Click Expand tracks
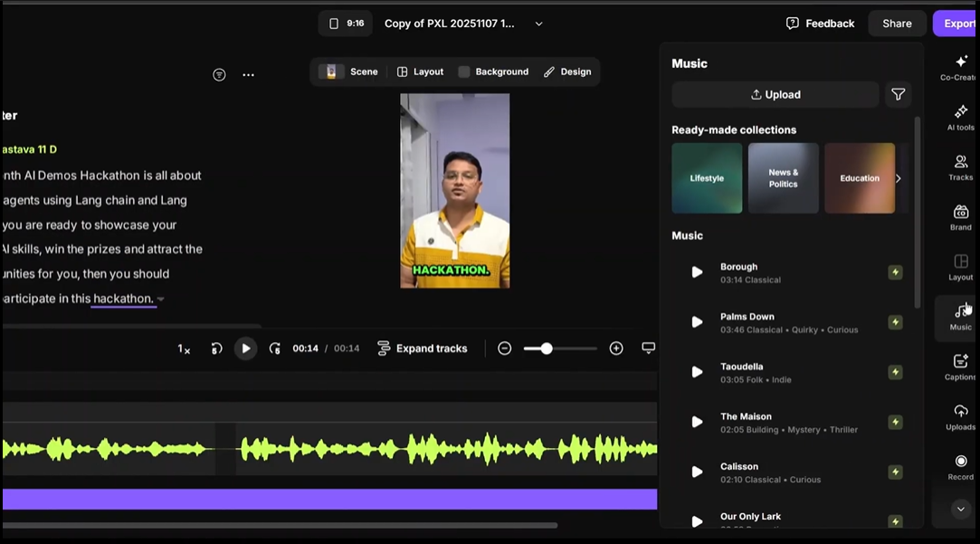The width and height of the screenshot is (980, 544). 423,348
